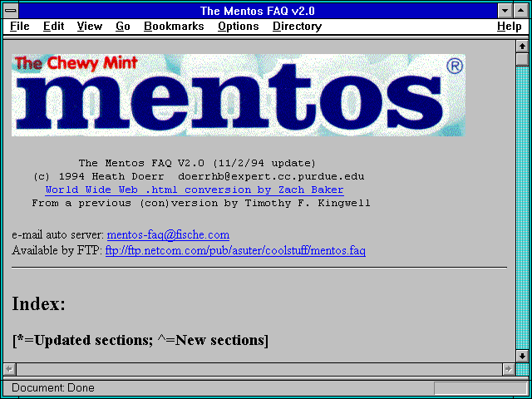Open the Options menu
This screenshot has width=532, height=399.
pos(239,27)
